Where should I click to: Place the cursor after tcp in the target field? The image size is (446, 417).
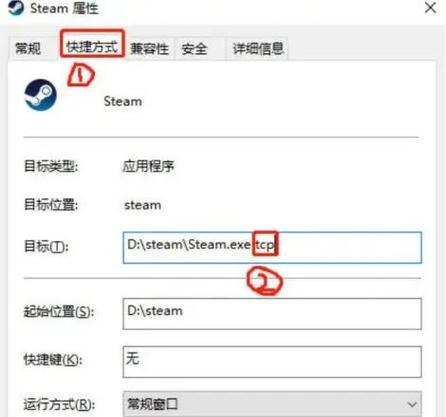pyautogui.click(x=276, y=245)
